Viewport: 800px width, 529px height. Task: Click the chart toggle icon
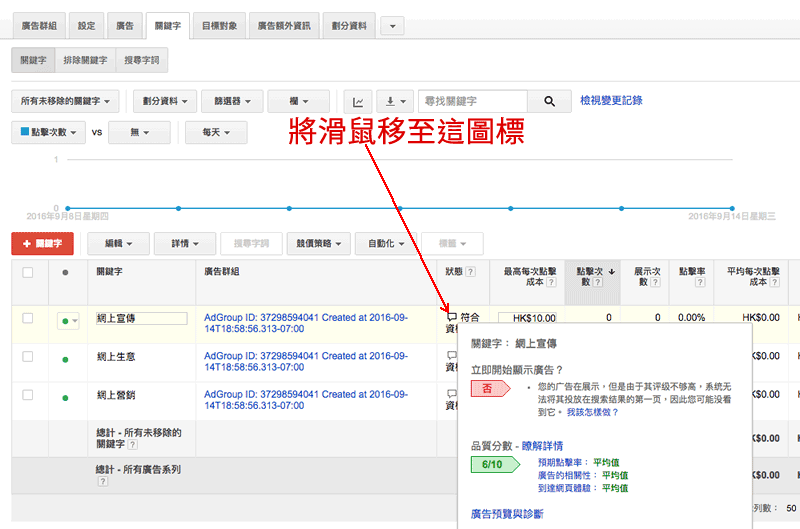click(x=358, y=102)
